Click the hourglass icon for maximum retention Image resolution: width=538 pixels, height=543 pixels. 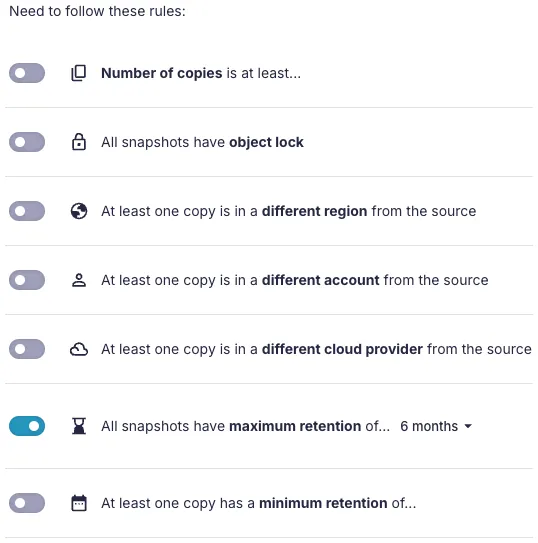79,426
